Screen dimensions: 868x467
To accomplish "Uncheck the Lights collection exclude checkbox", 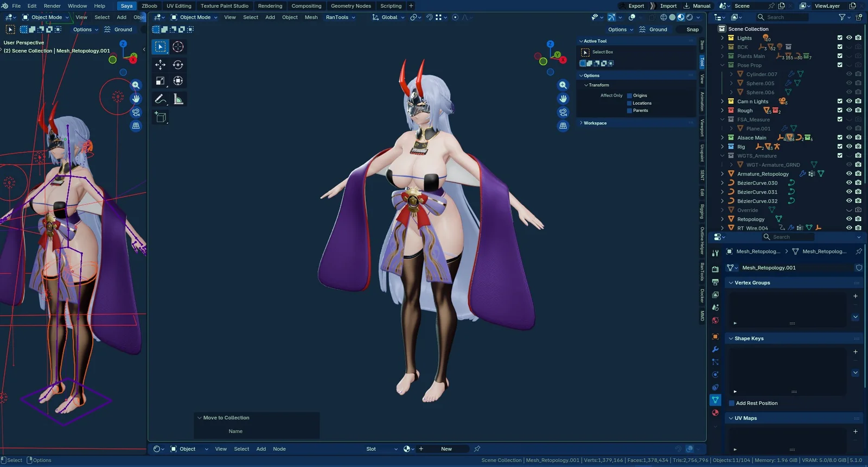I will coord(840,38).
